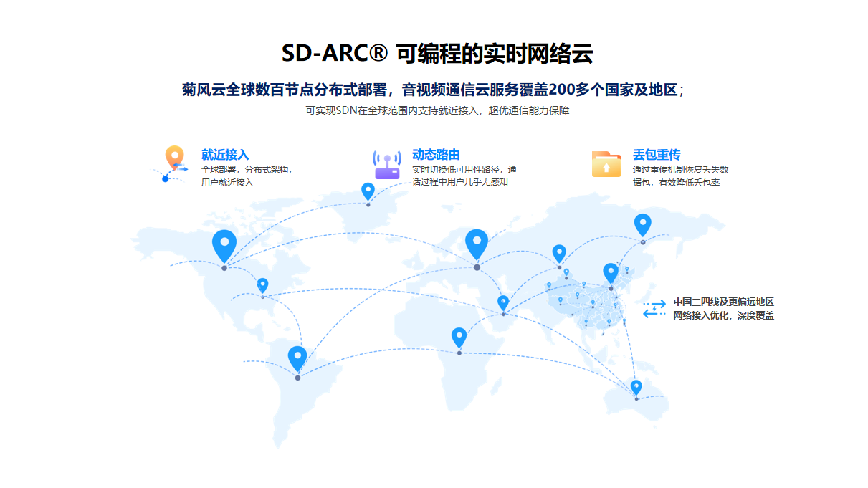The width and height of the screenshot is (868, 488).
Task: Click the 动态路由 heading
Action: (x=436, y=154)
